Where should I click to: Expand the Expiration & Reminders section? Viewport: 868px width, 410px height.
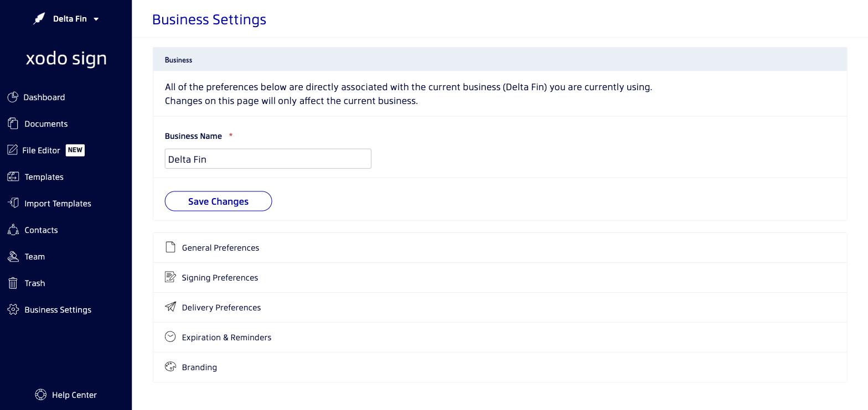tap(500, 338)
